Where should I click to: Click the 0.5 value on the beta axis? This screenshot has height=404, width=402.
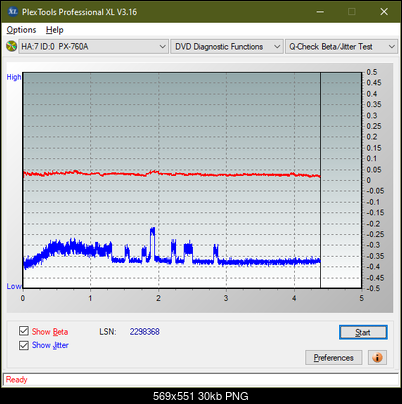click(372, 72)
